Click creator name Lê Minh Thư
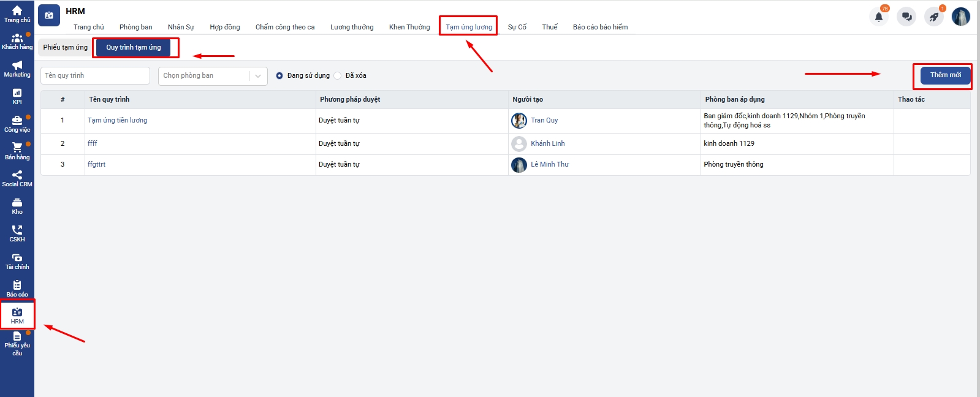 pos(549,164)
